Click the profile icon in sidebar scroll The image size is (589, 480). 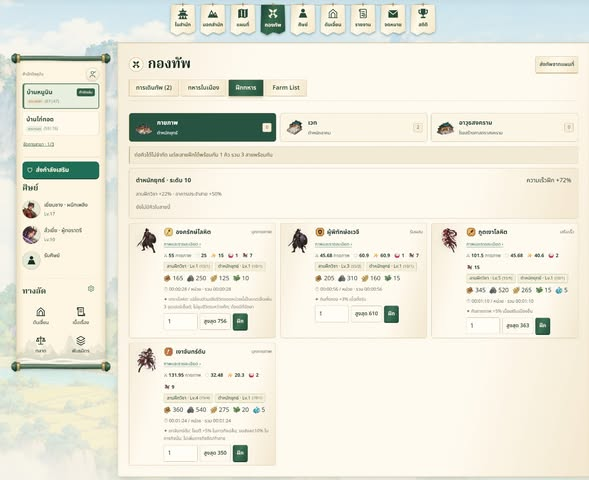pyautogui.click(x=92, y=74)
